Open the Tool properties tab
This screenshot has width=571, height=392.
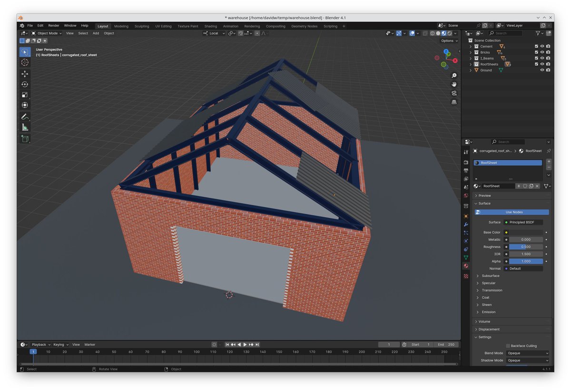click(466, 152)
